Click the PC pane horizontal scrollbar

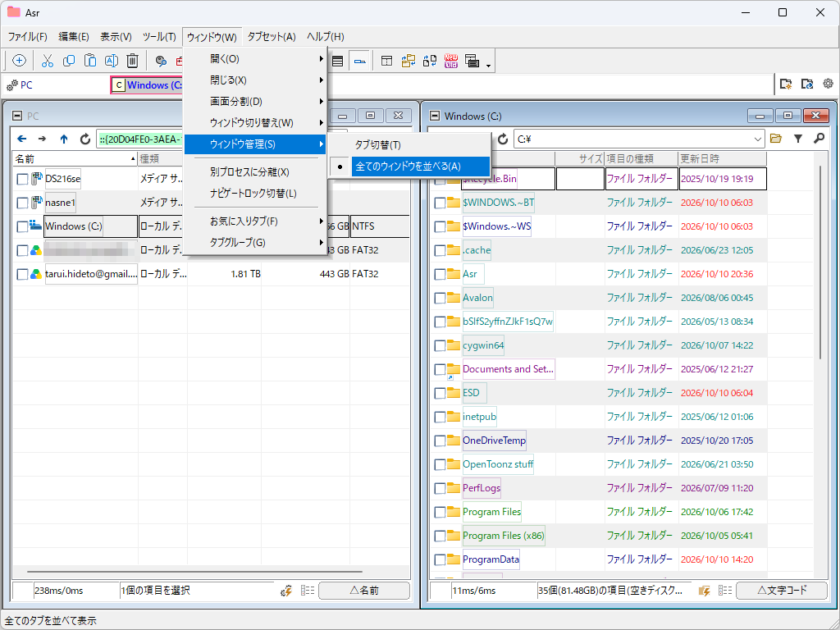click(x=194, y=572)
